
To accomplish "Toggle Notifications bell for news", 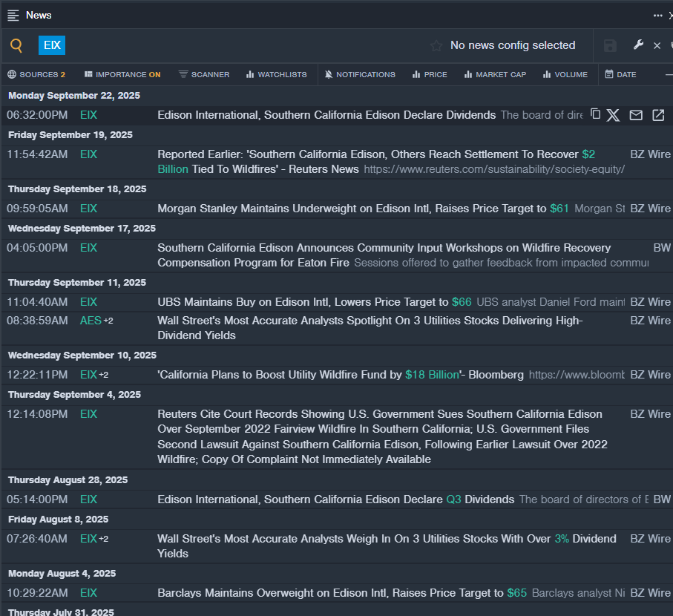I will point(360,74).
